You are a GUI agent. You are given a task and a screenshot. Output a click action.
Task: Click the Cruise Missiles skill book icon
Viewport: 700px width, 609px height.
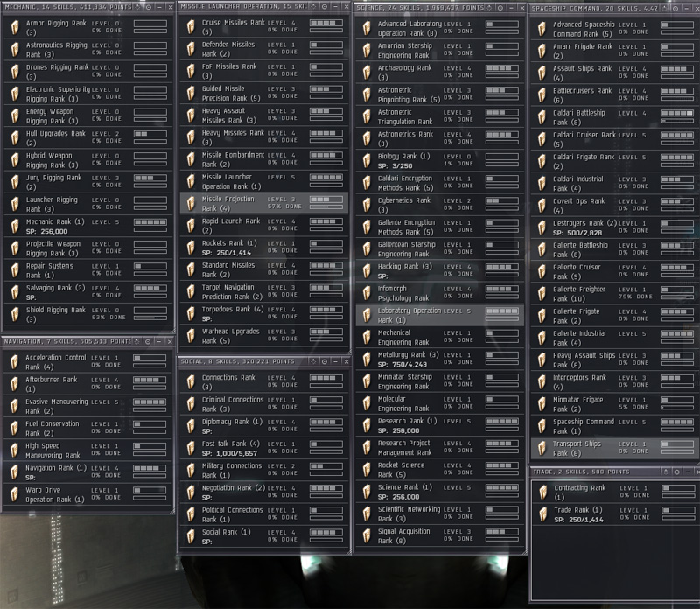(191, 27)
